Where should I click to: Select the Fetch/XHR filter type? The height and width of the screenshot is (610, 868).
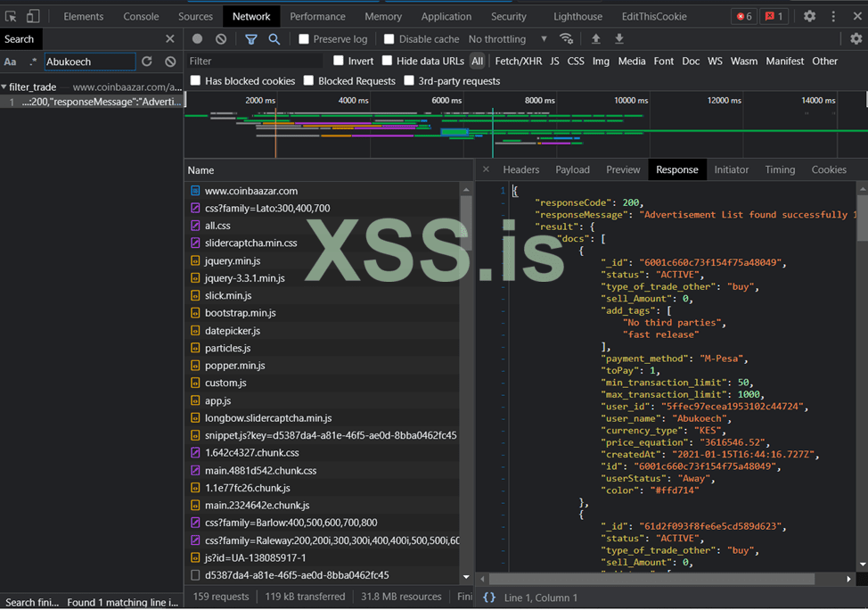tap(518, 61)
